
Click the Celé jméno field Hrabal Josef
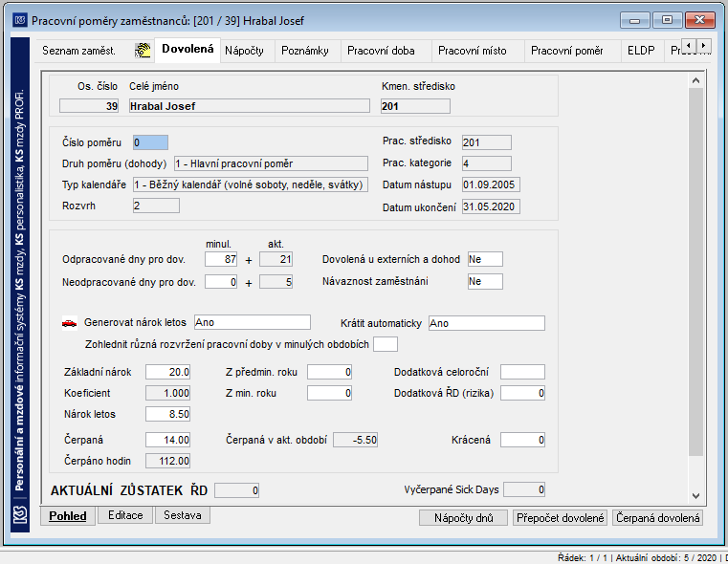tap(250, 106)
